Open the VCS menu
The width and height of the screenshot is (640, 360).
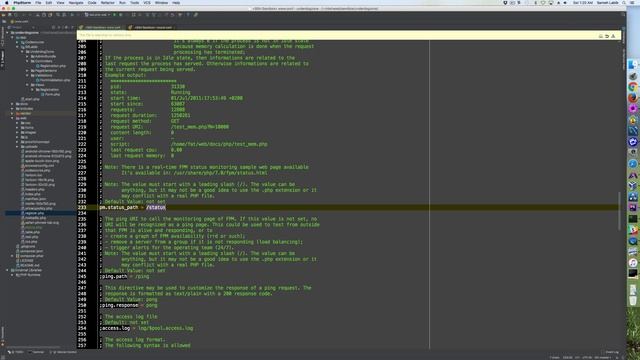tap(147, 2)
